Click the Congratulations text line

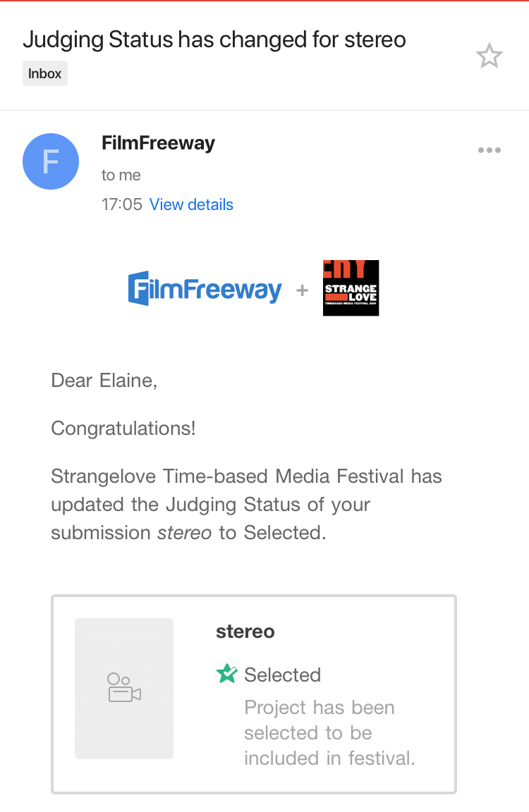point(123,428)
